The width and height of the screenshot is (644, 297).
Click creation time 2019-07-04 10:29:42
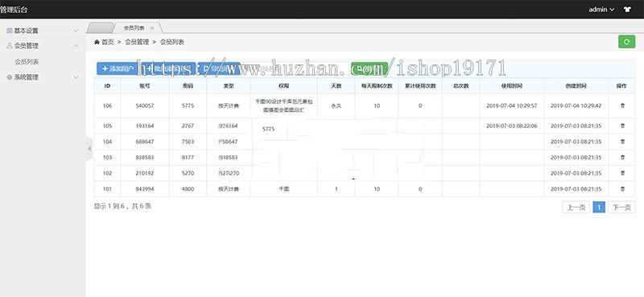576,106
